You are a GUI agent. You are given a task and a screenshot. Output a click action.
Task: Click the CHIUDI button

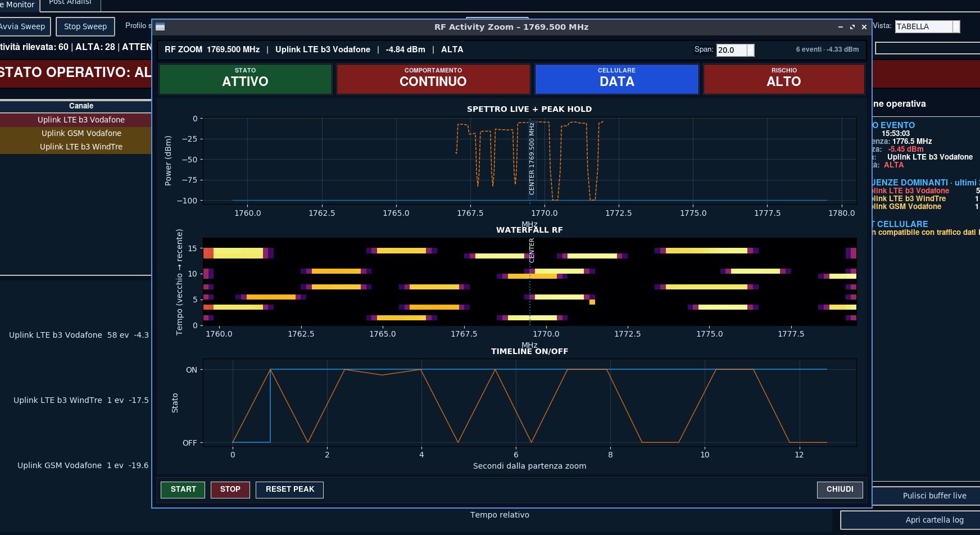[x=840, y=489]
